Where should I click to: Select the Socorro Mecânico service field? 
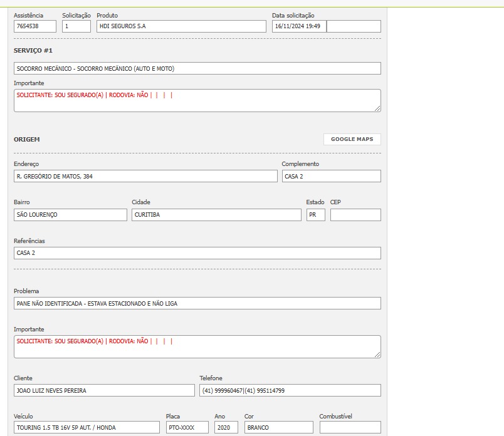(197, 68)
